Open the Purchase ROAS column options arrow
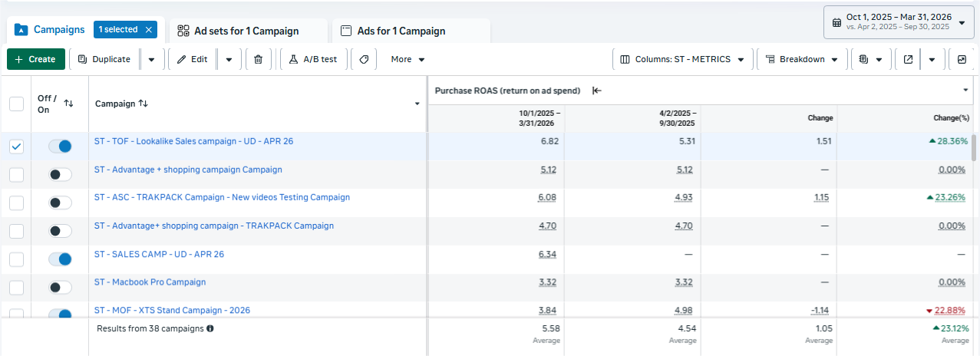980x356 pixels. [965, 91]
